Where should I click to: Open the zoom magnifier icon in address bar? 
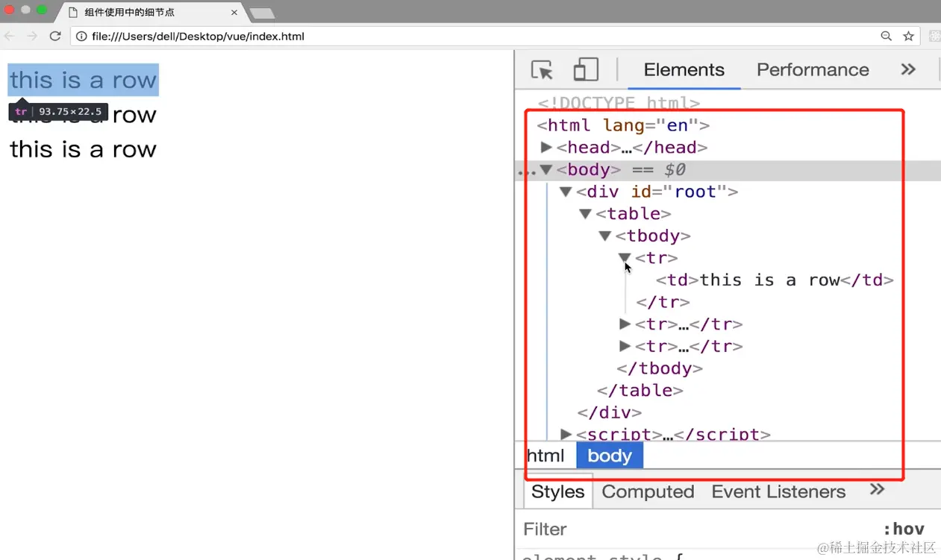pos(886,36)
